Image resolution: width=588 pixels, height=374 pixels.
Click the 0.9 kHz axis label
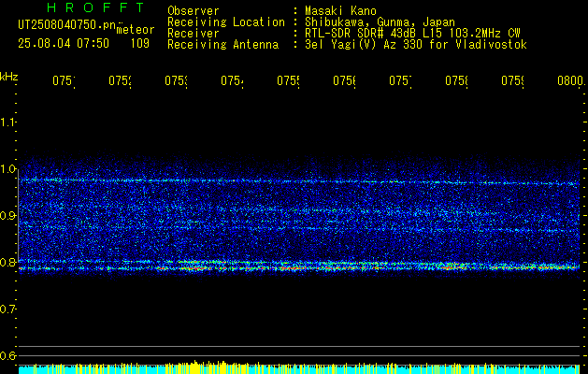[x=7, y=216]
